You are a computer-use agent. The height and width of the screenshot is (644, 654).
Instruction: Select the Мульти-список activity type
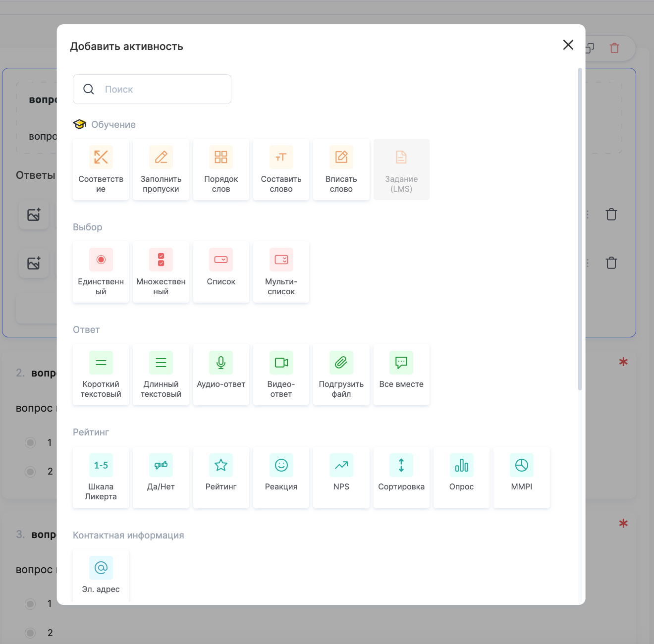(x=281, y=272)
